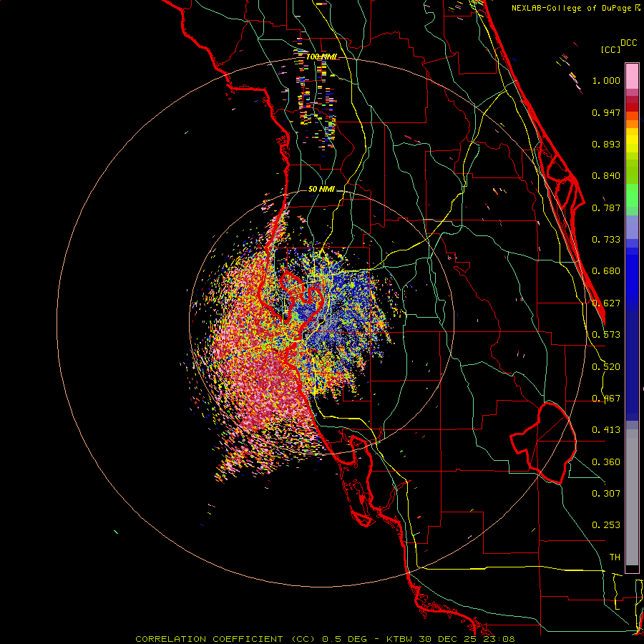This screenshot has width=644, height=644.
Task: Click the 100 NMI range ring label
Action: pyautogui.click(x=321, y=57)
